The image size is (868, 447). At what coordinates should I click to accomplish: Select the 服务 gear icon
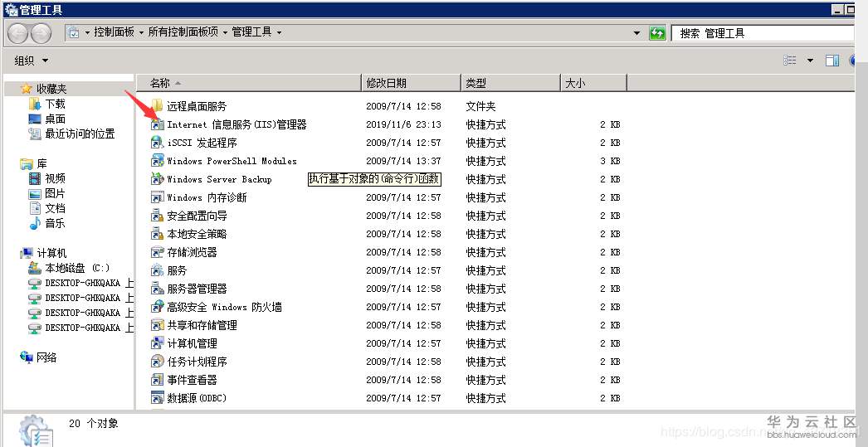coord(157,270)
